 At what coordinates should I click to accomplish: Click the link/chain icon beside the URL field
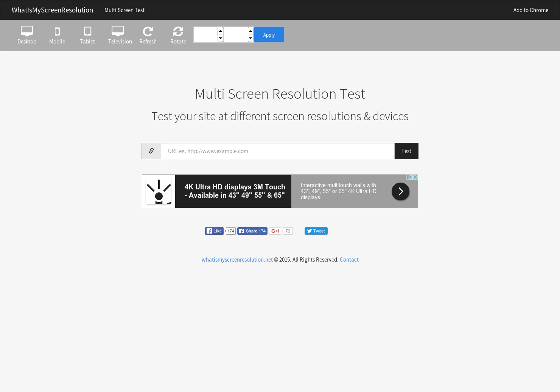pyautogui.click(x=151, y=151)
